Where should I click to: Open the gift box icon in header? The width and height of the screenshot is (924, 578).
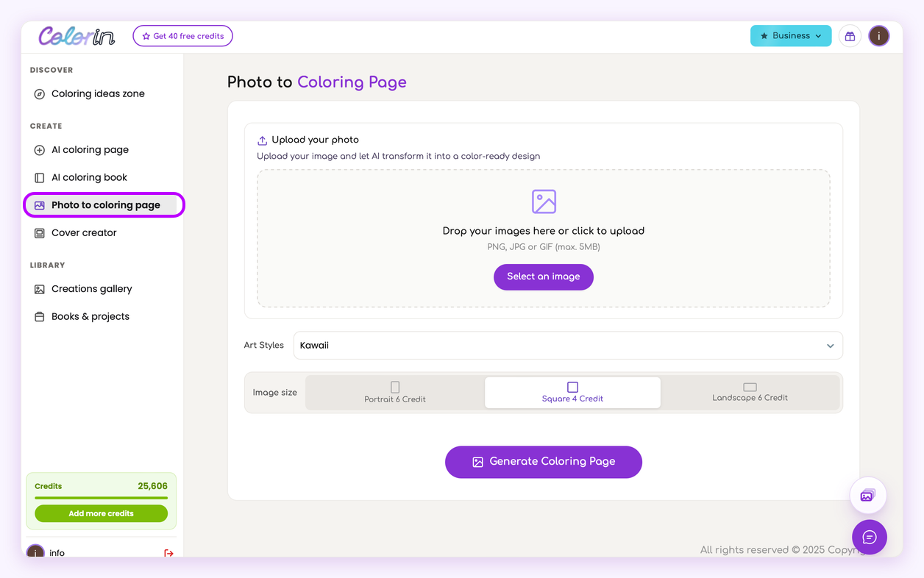pyautogui.click(x=850, y=36)
